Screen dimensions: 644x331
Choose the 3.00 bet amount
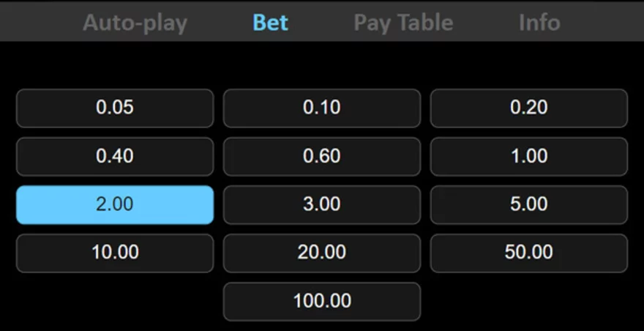coord(322,204)
